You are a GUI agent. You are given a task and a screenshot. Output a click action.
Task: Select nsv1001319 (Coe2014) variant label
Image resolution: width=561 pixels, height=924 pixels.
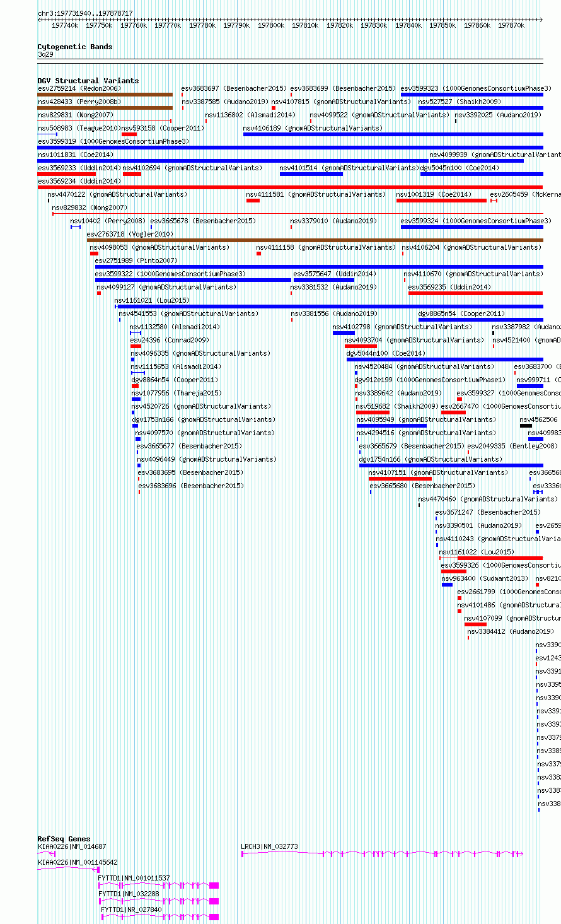pos(434,194)
